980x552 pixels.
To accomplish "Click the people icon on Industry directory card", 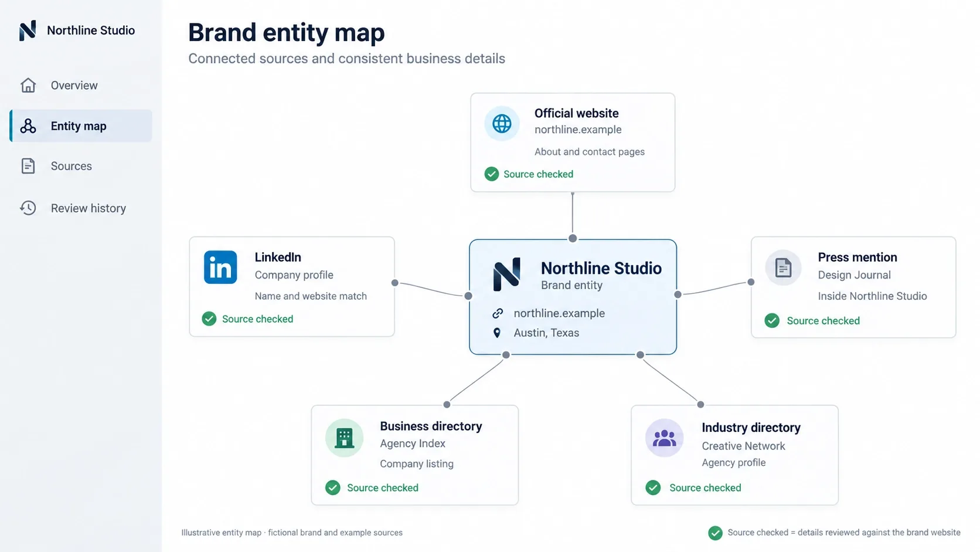I will (664, 438).
